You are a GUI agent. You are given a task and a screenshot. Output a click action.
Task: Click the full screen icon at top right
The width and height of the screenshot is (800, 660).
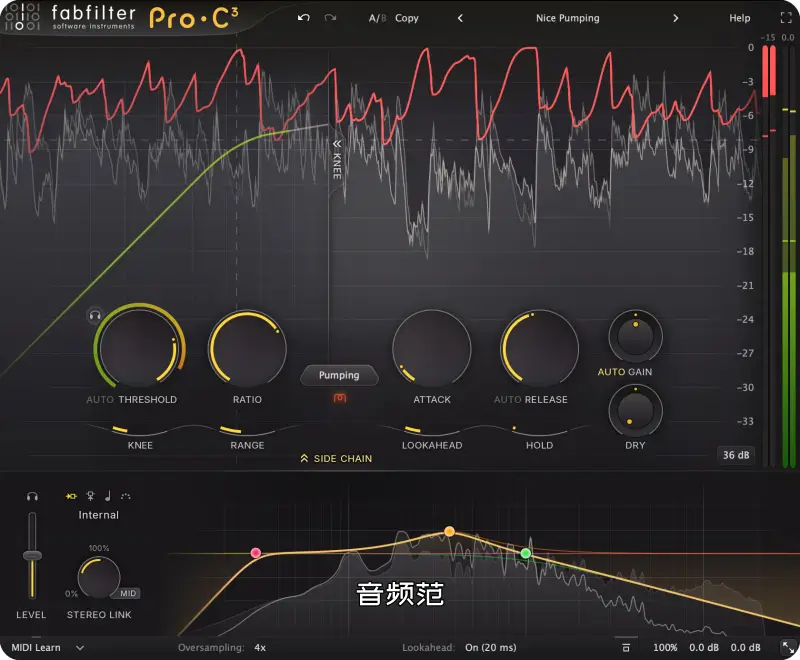(785, 18)
